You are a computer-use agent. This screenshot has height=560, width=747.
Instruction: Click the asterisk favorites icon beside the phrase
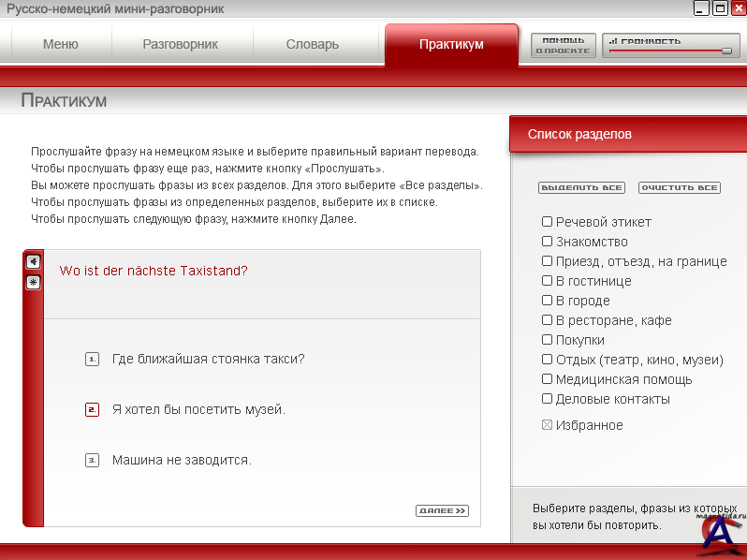pos(33,282)
